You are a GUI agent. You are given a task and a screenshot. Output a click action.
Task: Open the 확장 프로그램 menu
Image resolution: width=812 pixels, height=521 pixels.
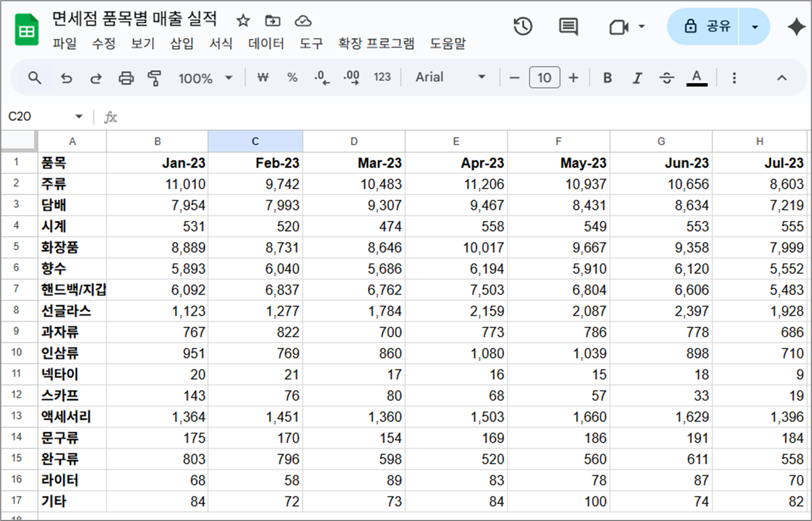pos(376,43)
